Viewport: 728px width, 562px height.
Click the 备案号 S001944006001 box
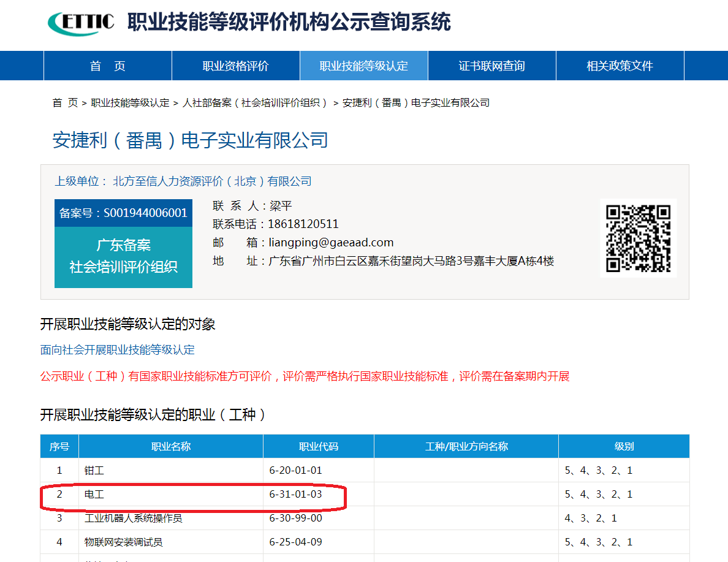123,213
